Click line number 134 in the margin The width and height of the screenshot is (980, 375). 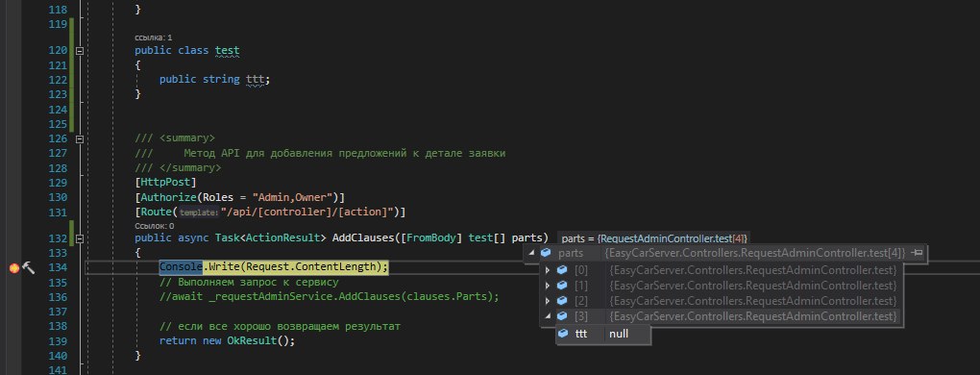58,267
